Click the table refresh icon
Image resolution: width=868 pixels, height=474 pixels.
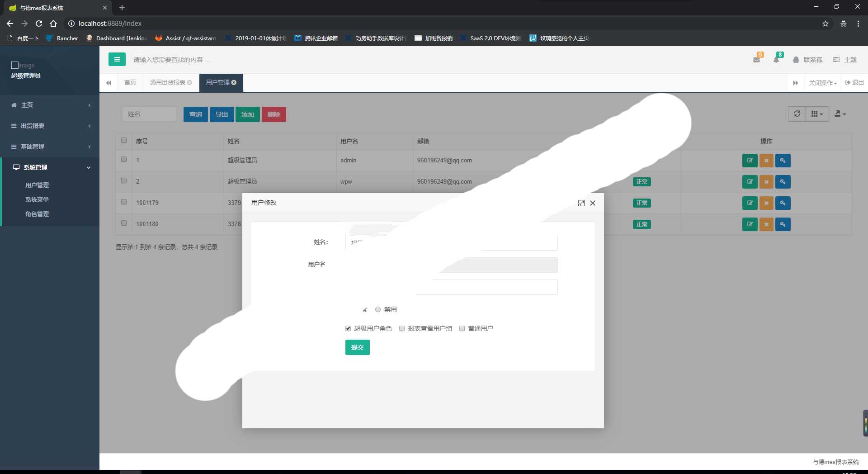pyautogui.click(x=797, y=114)
